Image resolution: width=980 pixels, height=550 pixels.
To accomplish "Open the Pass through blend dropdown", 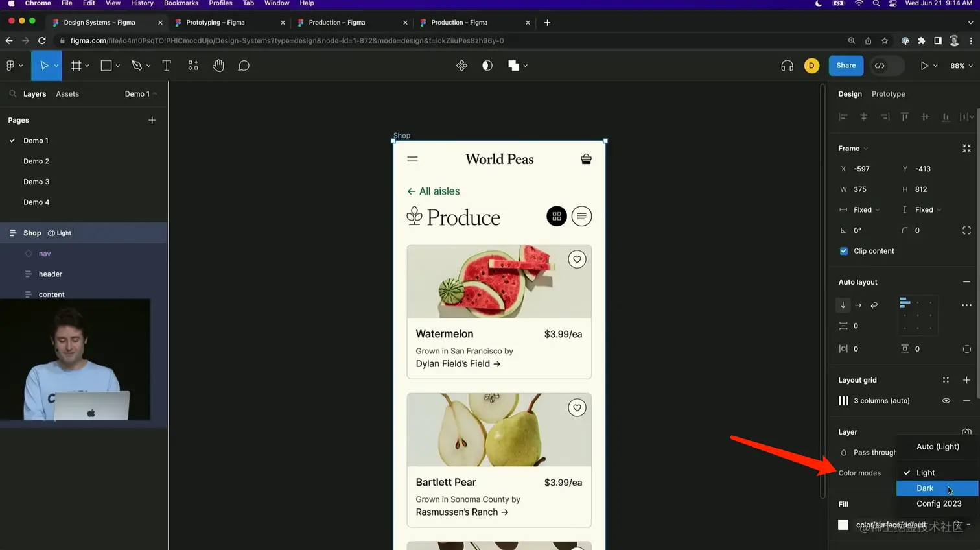I will pyautogui.click(x=874, y=453).
